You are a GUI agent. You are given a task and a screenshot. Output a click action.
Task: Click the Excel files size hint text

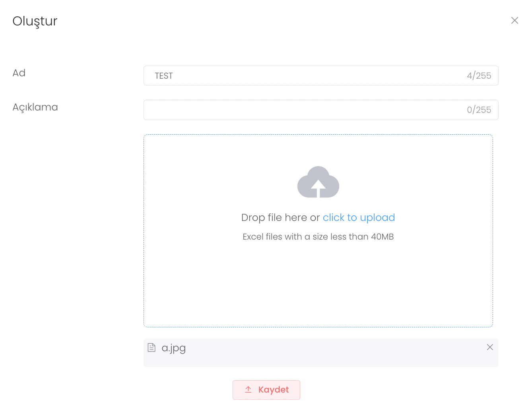tap(318, 237)
